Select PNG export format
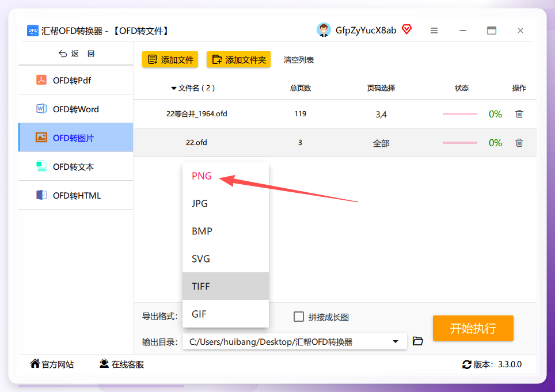Screen dimensions: 555x392 [x=226, y=176]
